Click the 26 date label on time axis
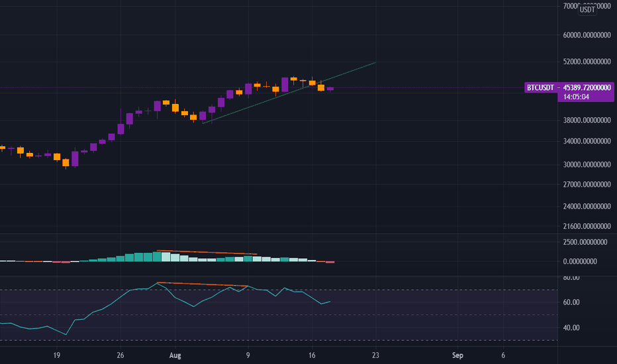The image size is (617, 364). (120, 355)
